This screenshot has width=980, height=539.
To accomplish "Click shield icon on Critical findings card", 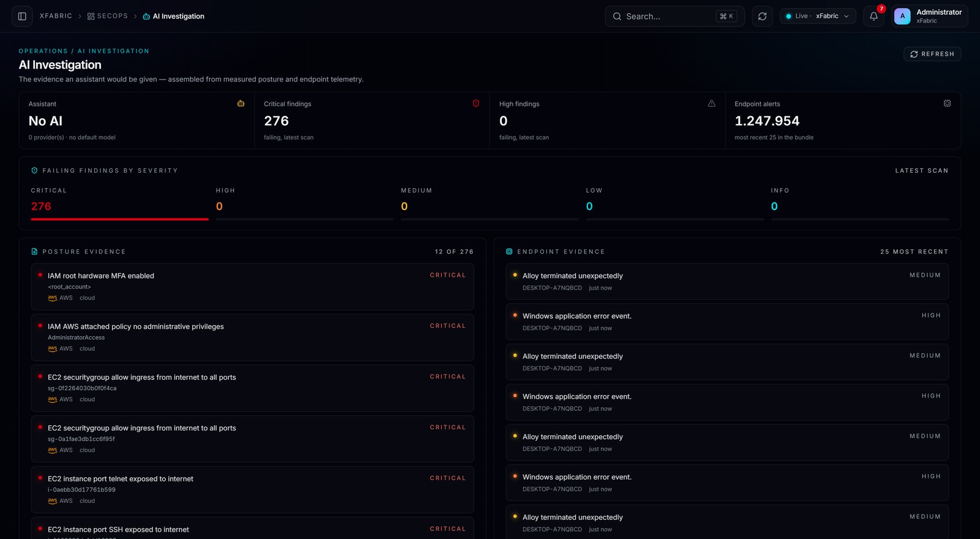I will coord(476,104).
